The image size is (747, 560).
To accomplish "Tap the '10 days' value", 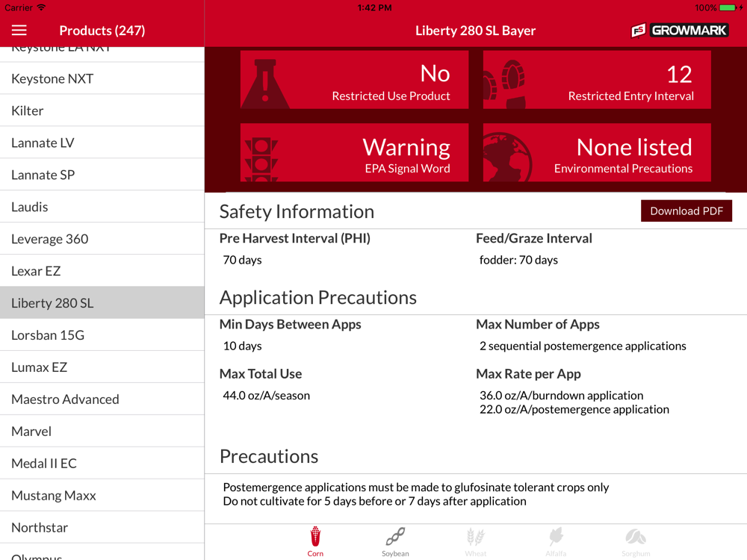I will coord(243,346).
